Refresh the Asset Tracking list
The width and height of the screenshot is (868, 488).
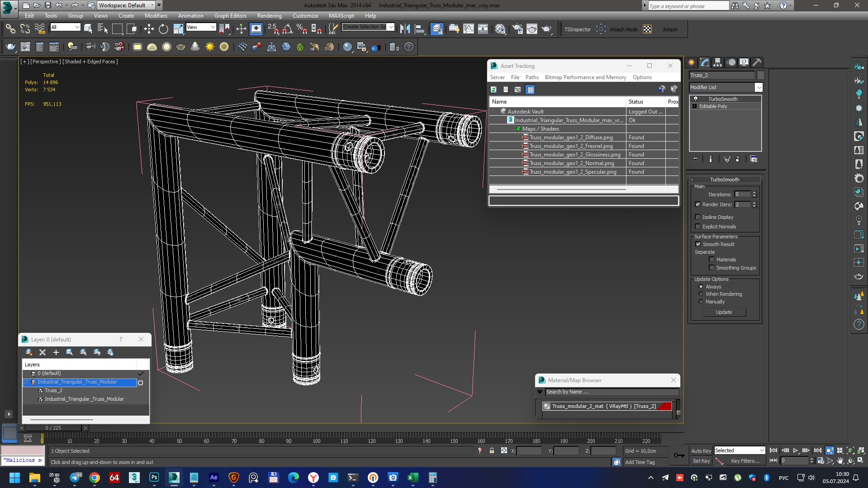(x=493, y=90)
